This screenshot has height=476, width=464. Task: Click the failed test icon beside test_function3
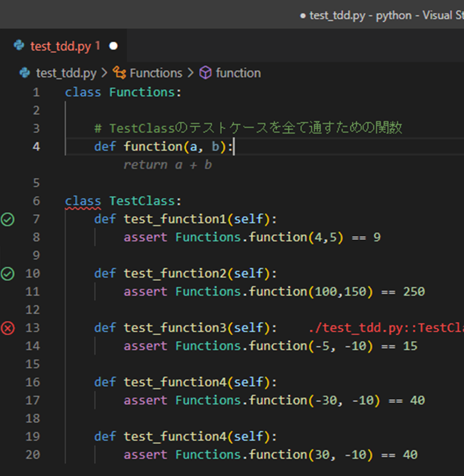click(7, 328)
